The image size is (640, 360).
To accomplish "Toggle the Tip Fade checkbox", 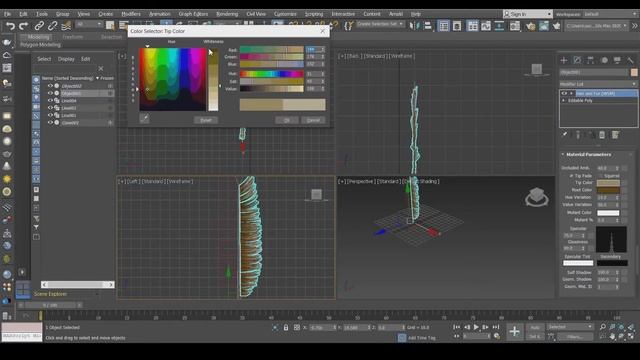I will [571, 176].
